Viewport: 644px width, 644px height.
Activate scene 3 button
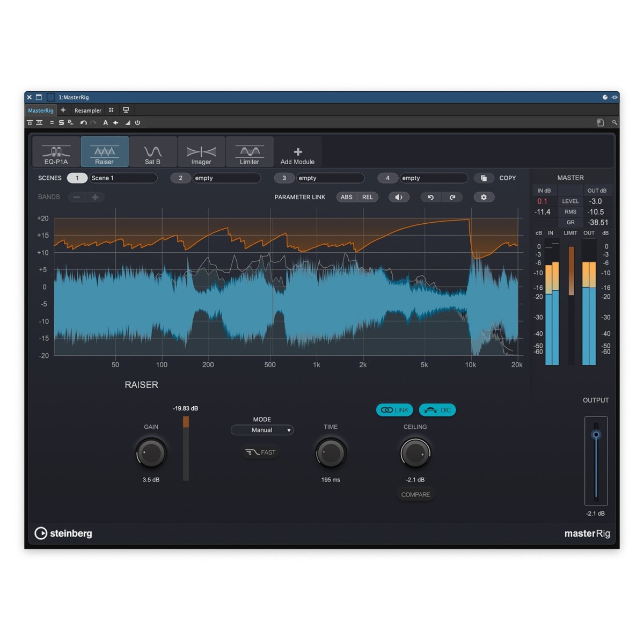click(284, 178)
